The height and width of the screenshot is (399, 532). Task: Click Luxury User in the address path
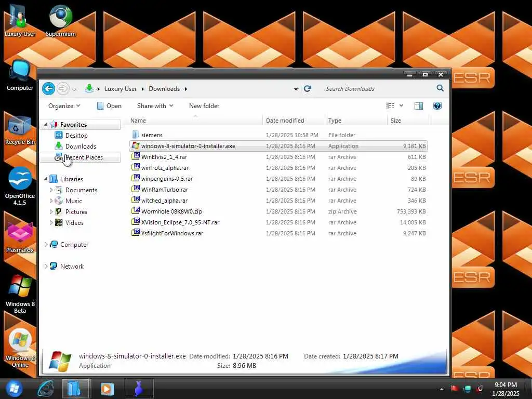[121, 88]
